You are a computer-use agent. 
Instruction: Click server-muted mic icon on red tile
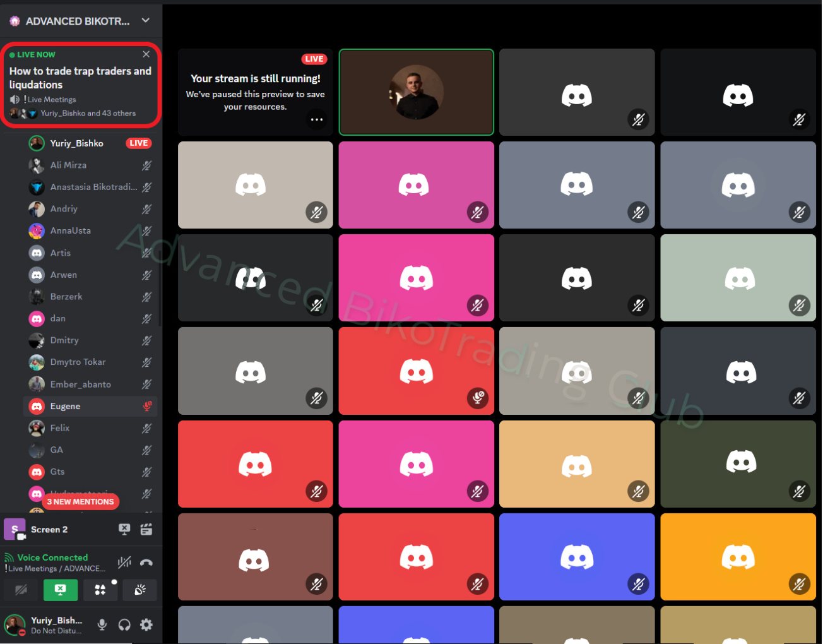478,398
